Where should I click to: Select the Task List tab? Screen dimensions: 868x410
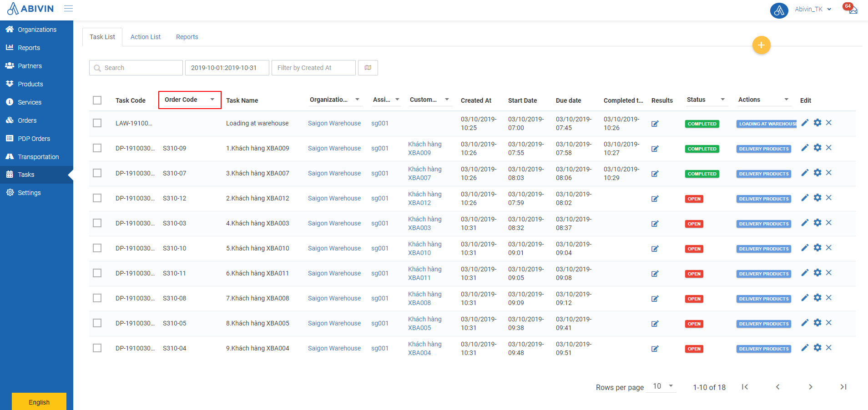pyautogui.click(x=102, y=37)
